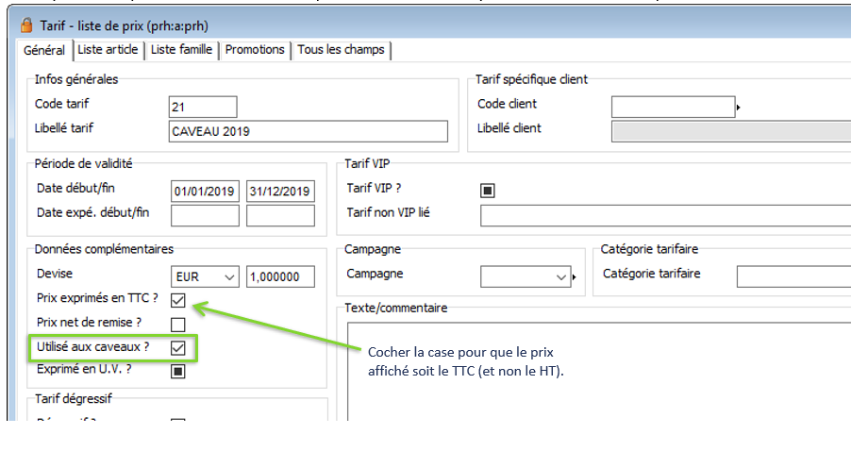Toggle the Tarif VIP checkbox
868x451 pixels.
click(488, 191)
